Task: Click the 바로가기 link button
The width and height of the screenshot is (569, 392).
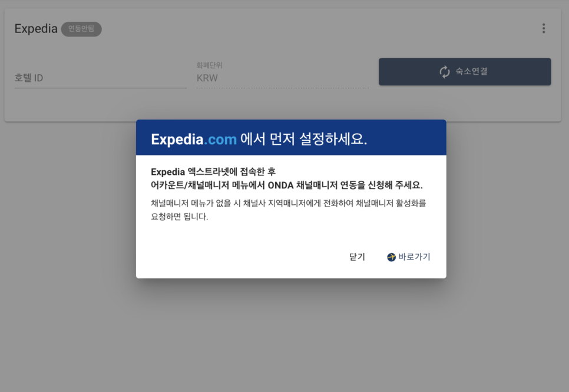Action: tap(409, 257)
